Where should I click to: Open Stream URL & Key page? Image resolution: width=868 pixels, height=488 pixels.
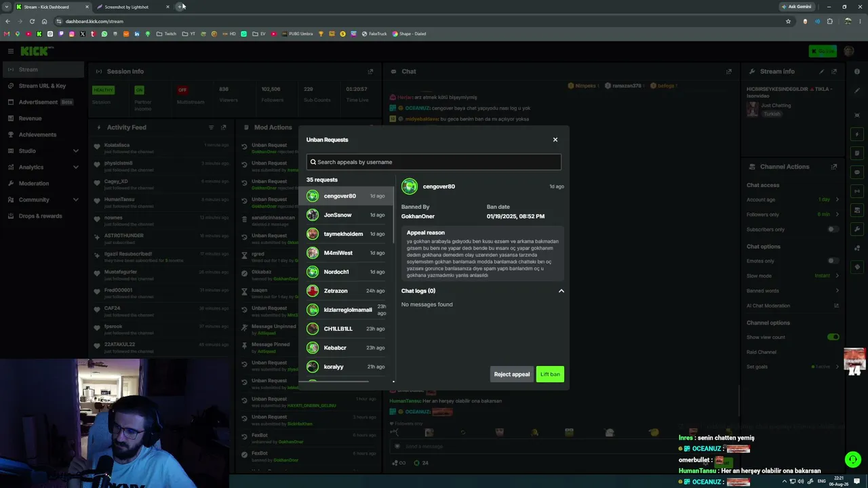(x=43, y=86)
